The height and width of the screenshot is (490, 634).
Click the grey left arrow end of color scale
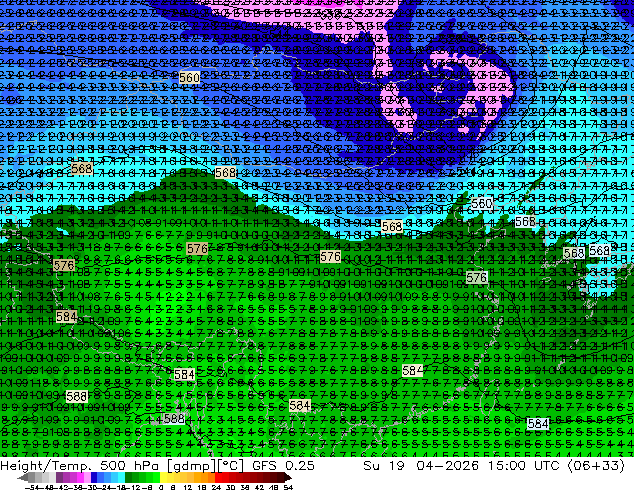click(x=23, y=478)
